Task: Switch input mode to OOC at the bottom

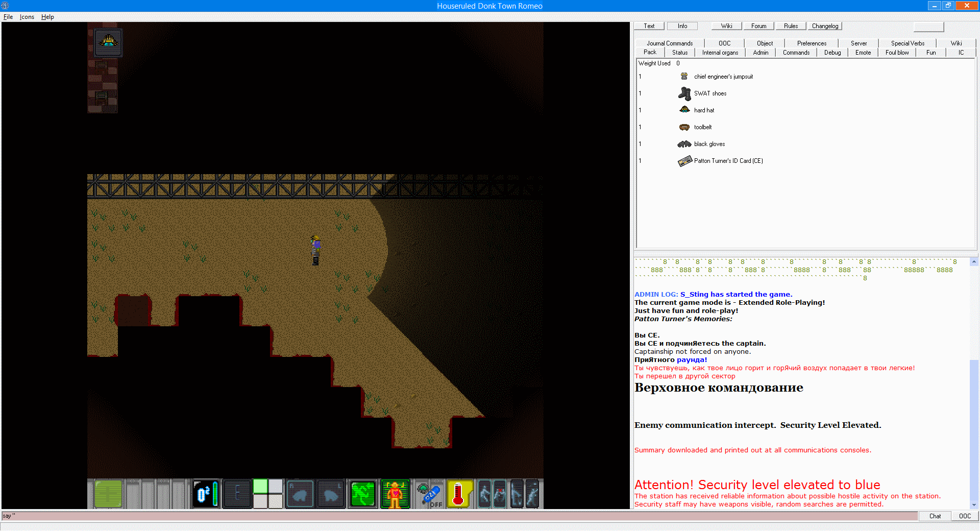Action: coord(965,516)
